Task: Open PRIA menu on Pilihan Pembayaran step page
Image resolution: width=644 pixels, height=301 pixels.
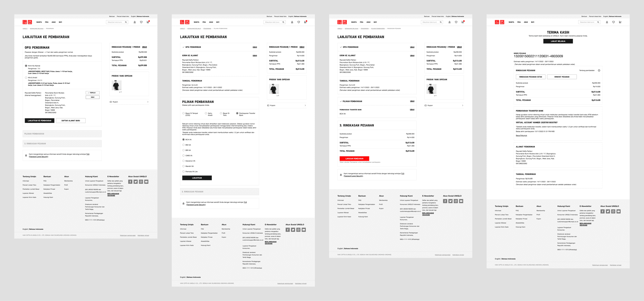Action: [204, 22]
